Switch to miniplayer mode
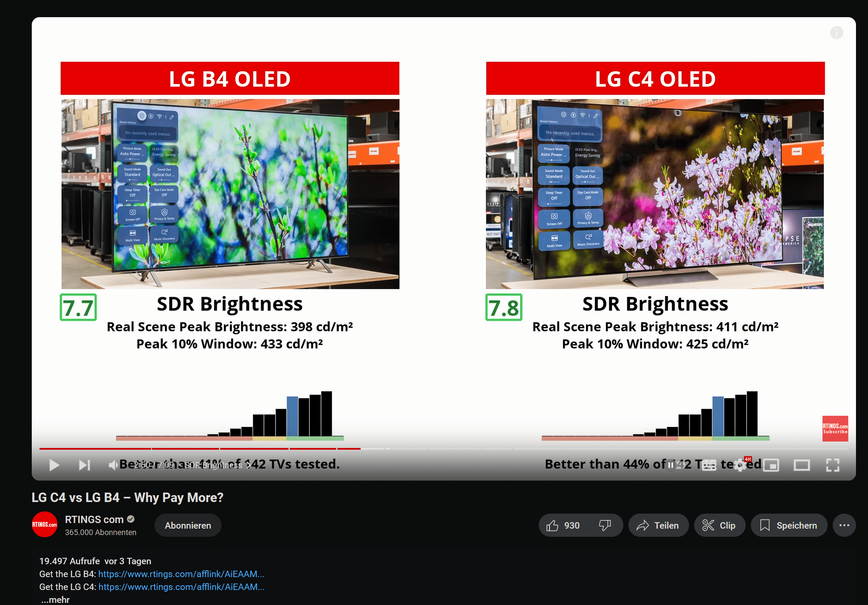Viewport: 868px width, 605px height. coord(771,465)
